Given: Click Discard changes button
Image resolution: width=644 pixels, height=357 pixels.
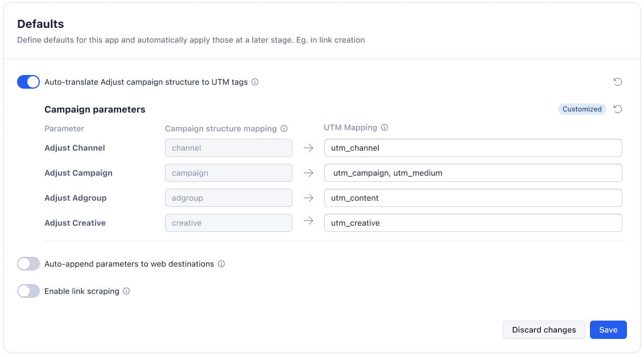Looking at the screenshot, I should tap(544, 330).
